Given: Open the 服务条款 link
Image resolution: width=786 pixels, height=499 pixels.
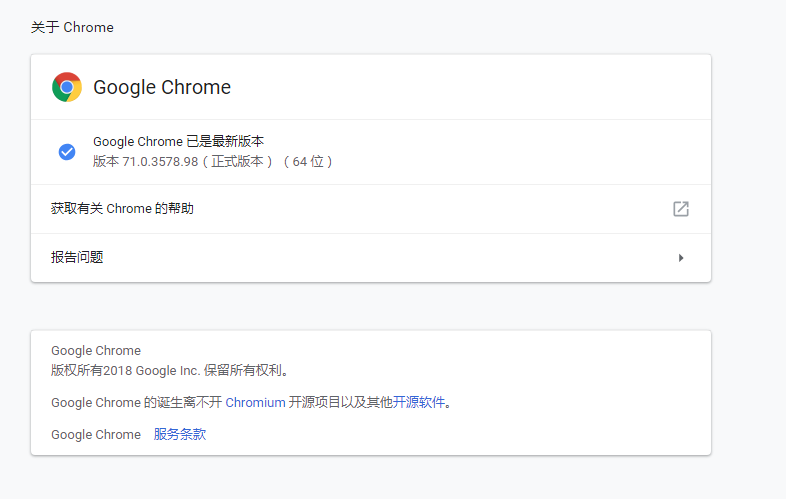Looking at the screenshot, I should coord(180,435).
